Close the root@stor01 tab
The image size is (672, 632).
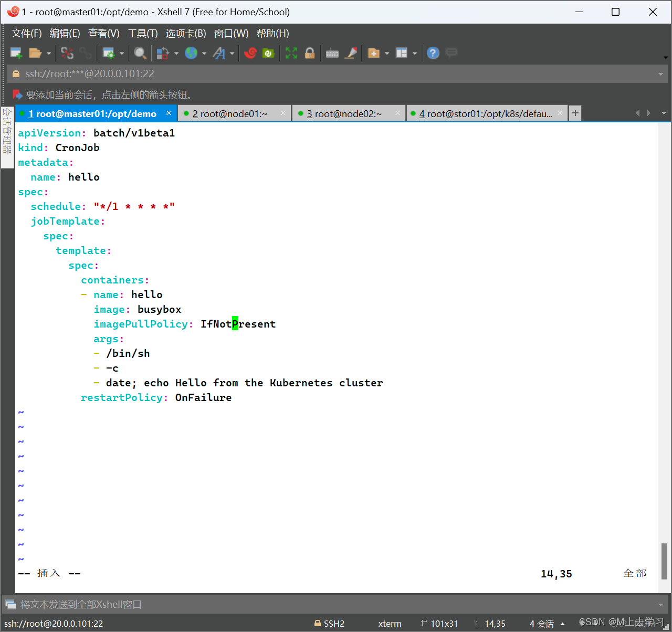tap(560, 113)
